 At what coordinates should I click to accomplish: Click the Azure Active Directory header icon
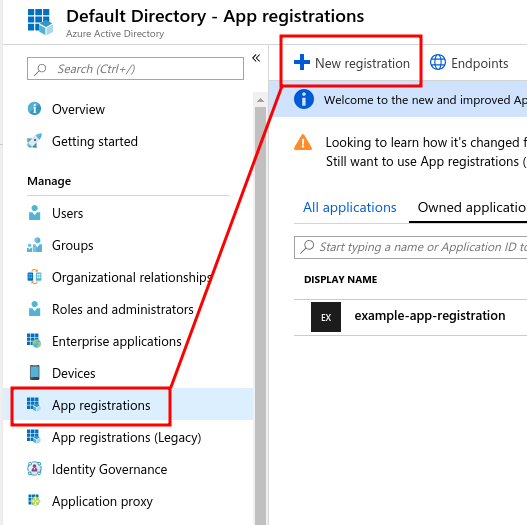click(40, 22)
